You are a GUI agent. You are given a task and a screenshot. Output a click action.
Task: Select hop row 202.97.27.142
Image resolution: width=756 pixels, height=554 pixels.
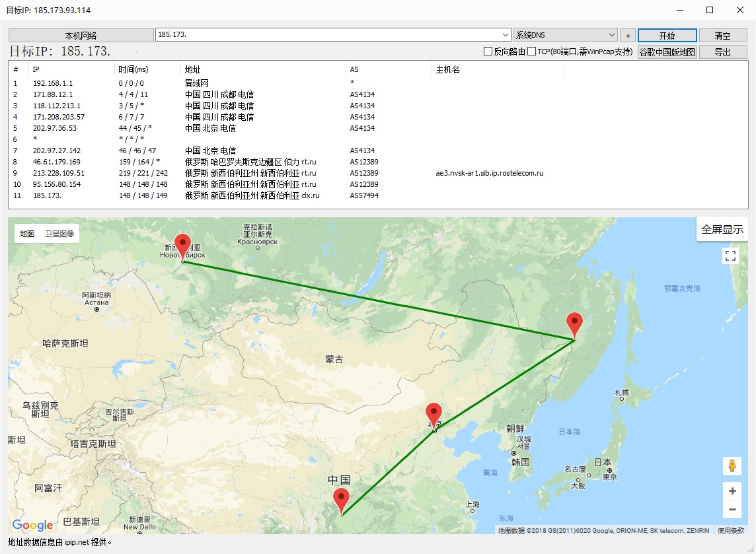point(378,151)
